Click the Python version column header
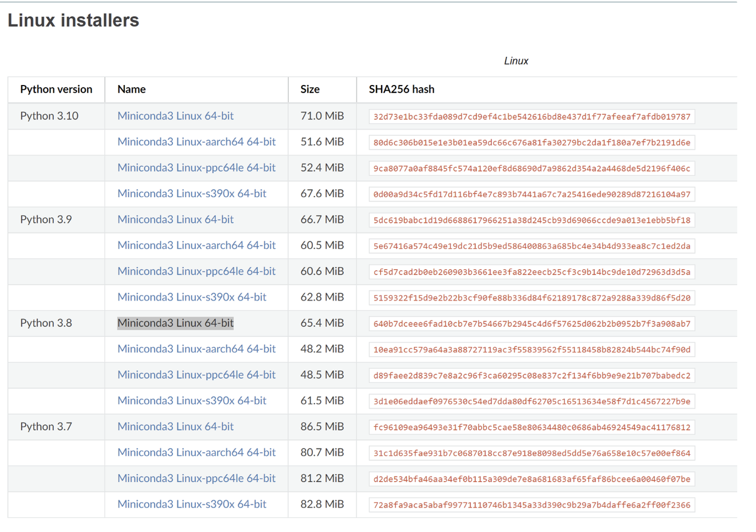756x532 pixels. click(56, 89)
